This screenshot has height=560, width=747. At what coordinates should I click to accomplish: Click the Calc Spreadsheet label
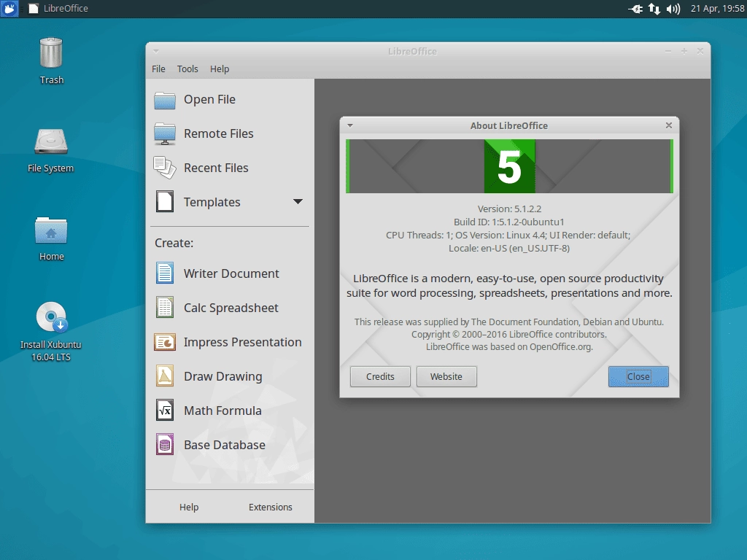[x=231, y=308]
